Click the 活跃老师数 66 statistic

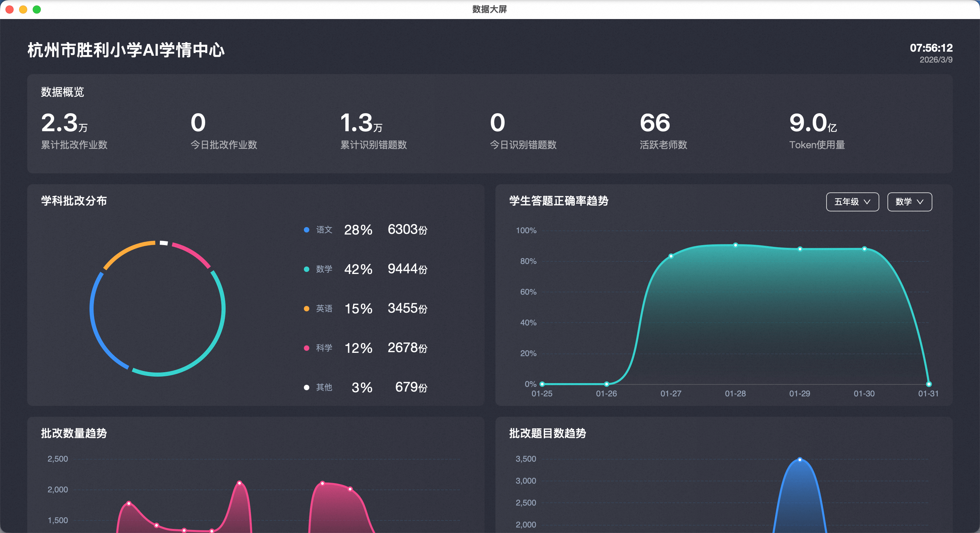(654, 123)
